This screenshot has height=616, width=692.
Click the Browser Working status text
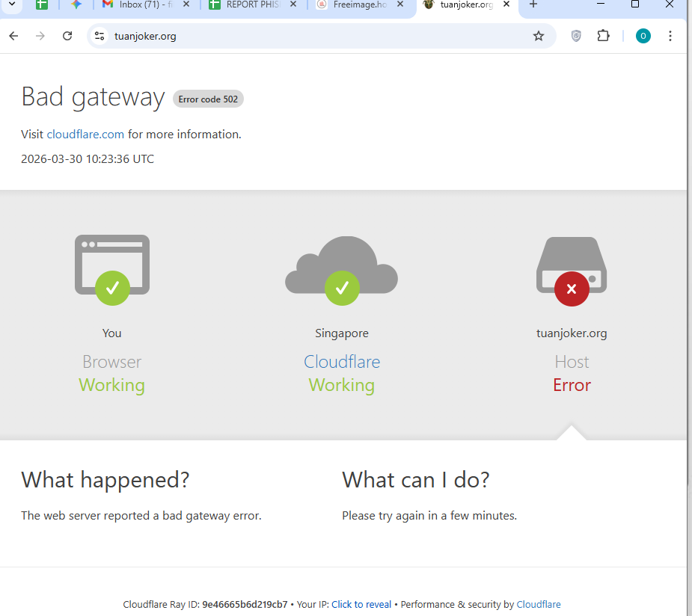pos(111,385)
